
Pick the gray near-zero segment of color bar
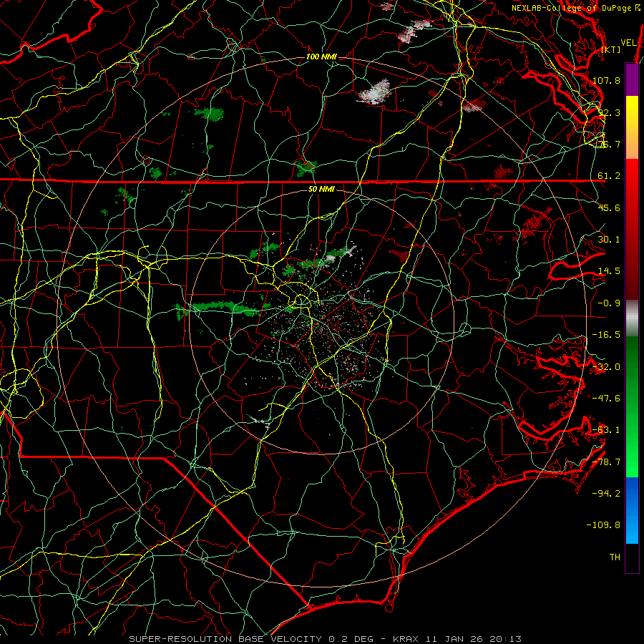click(632, 318)
